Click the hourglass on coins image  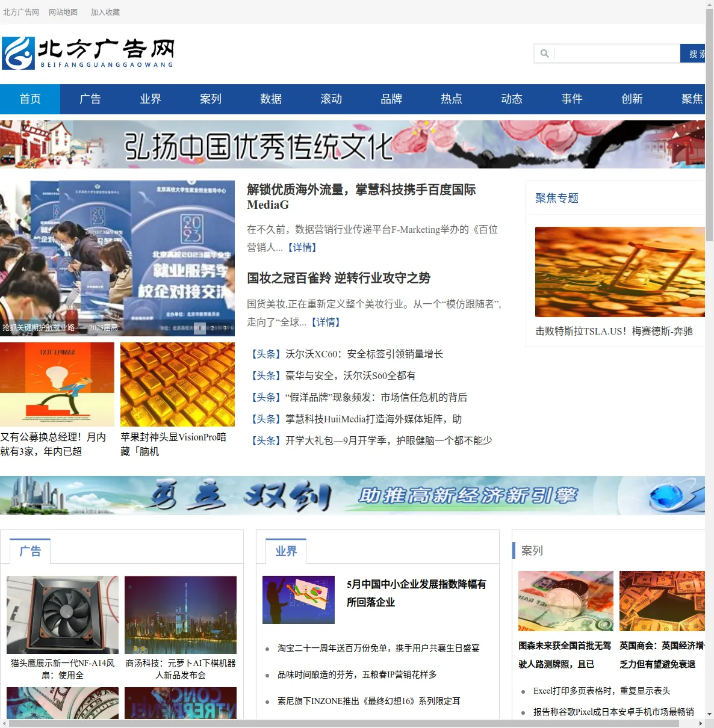(x=620, y=272)
